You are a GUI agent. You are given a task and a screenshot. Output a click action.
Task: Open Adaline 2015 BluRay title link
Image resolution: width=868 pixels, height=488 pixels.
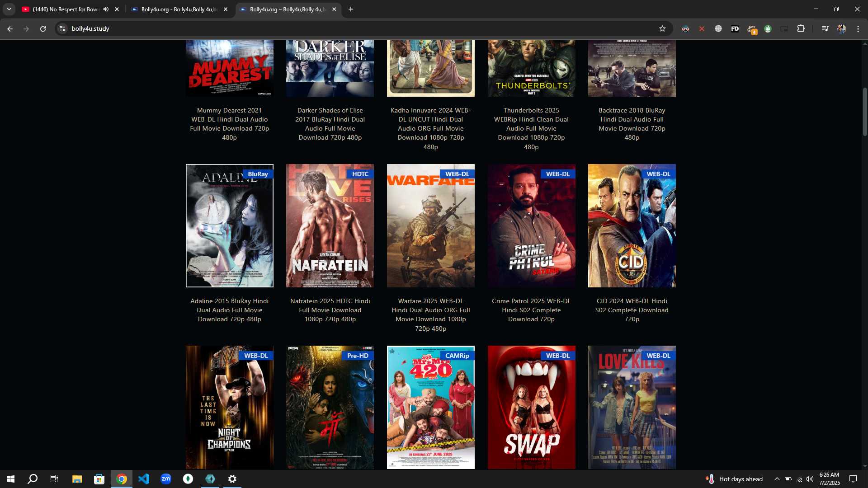(229, 310)
